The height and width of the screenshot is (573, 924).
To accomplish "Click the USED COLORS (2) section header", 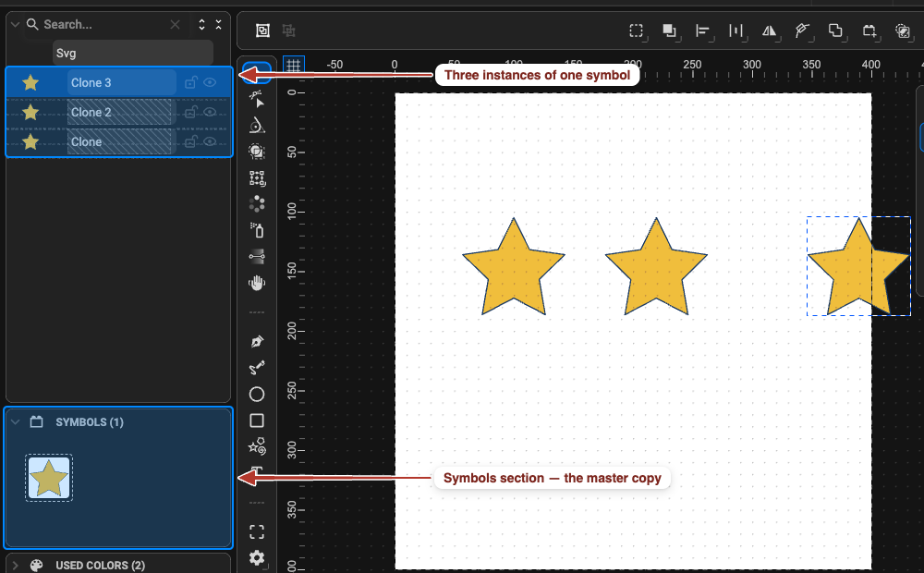I will pyautogui.click(x=100, y=566).
